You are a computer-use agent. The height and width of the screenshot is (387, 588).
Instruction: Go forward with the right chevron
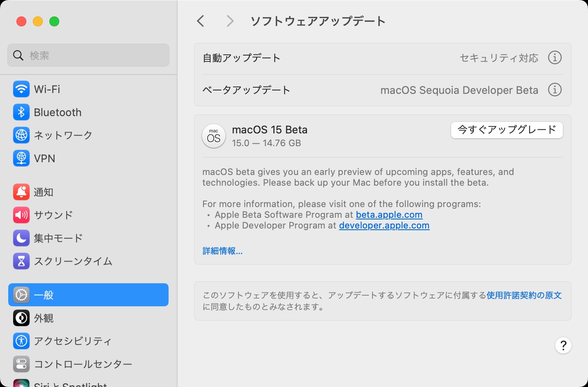[230, 21]
